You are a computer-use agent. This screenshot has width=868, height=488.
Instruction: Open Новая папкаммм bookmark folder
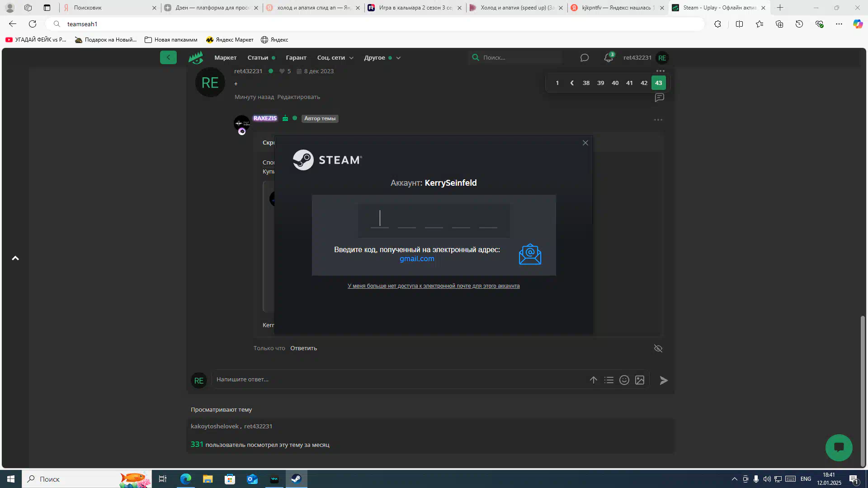(x=171, y=40)
